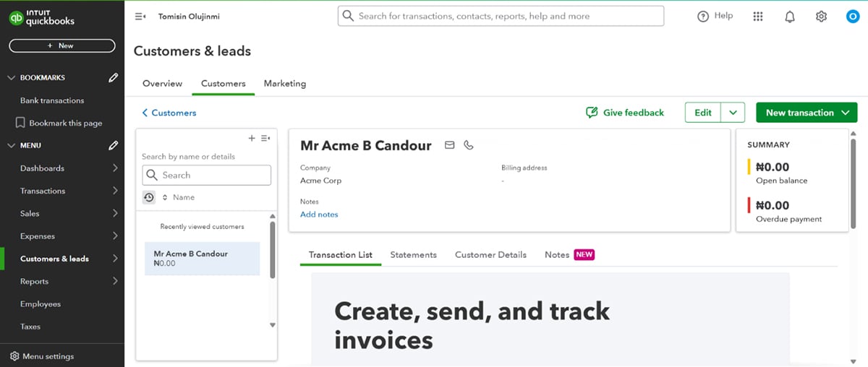Expand the Reports submenu arrow
The image size is (868, 367).
tap(115, 281)
